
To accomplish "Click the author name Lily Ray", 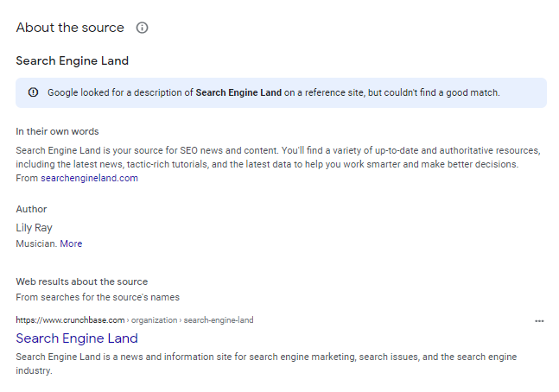I will (x=34, y=228).
